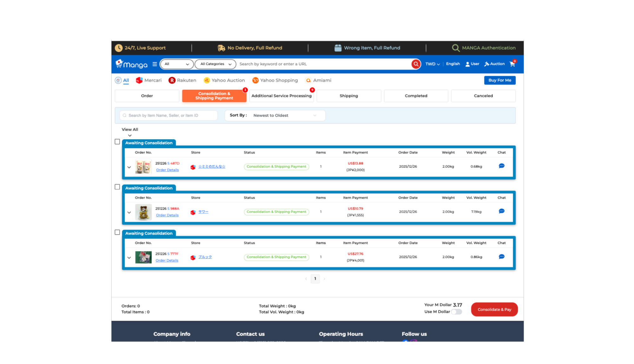
Task: Toggle the Use M Dollar switch
Action: pos(456,312)
